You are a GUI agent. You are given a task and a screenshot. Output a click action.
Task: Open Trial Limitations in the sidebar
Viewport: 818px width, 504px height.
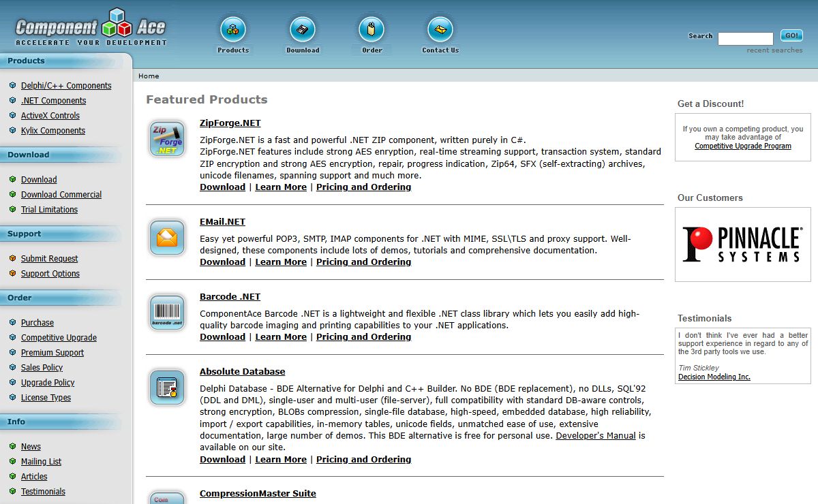coord(49,210)
